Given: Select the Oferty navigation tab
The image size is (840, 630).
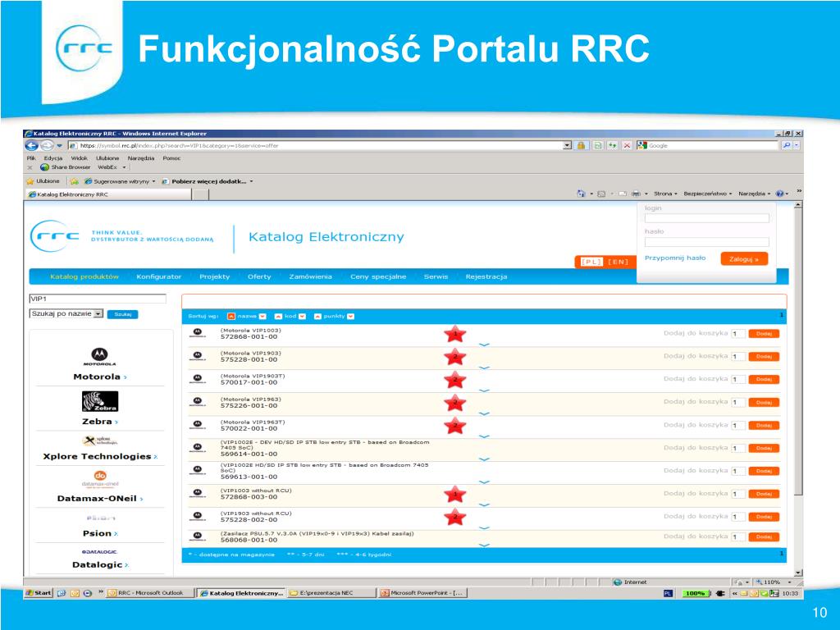Looking at the screenshot, I should coord(259,276).
